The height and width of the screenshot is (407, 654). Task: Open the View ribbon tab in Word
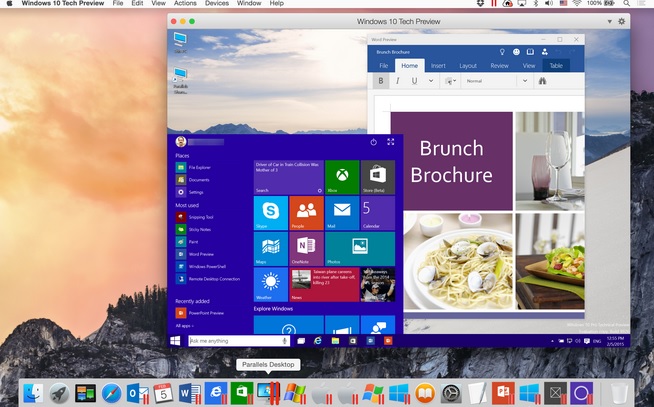[x=528, y=65]
